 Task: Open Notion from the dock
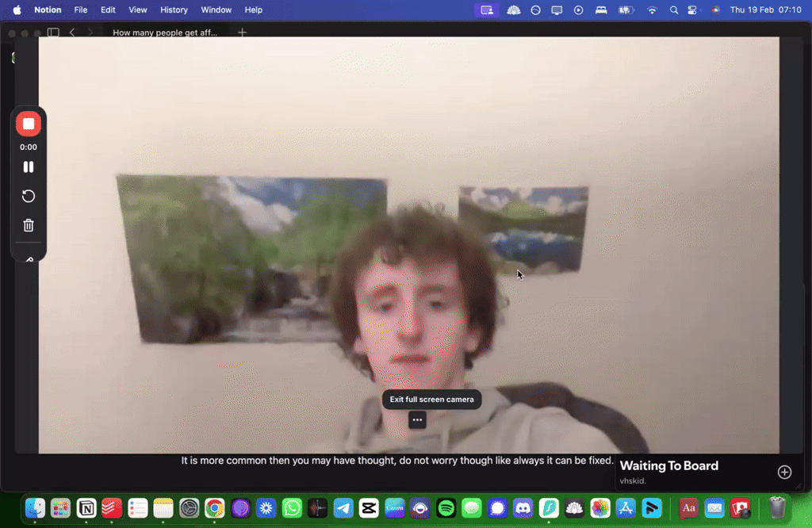pos(86,508)
